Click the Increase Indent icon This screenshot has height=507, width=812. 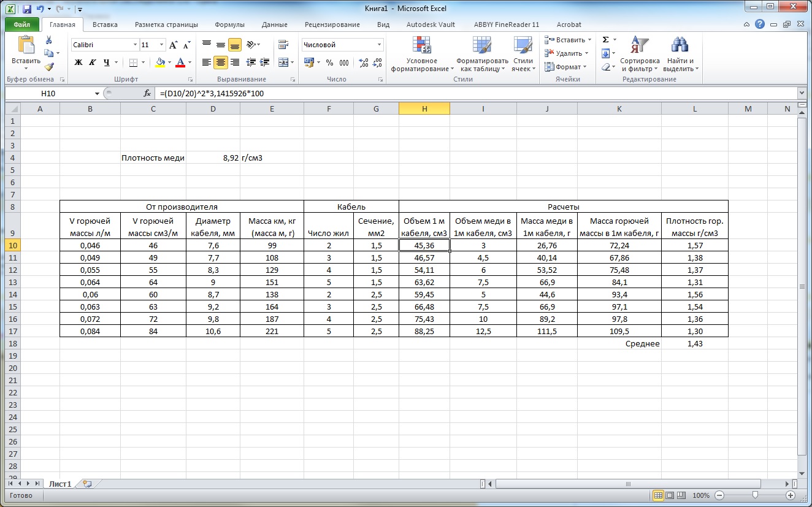pos(265,63)
